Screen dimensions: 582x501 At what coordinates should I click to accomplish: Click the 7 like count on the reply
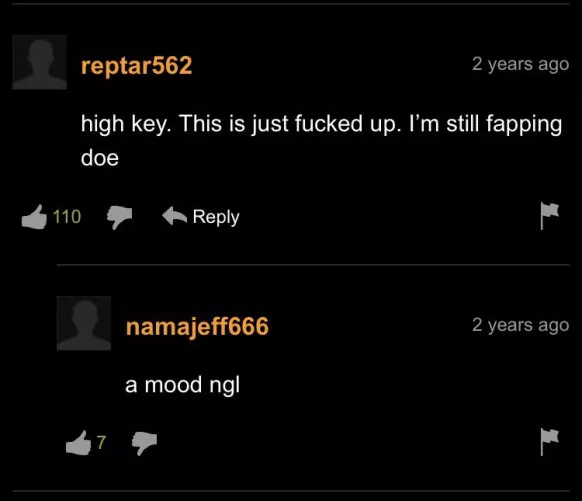(101, 442)
